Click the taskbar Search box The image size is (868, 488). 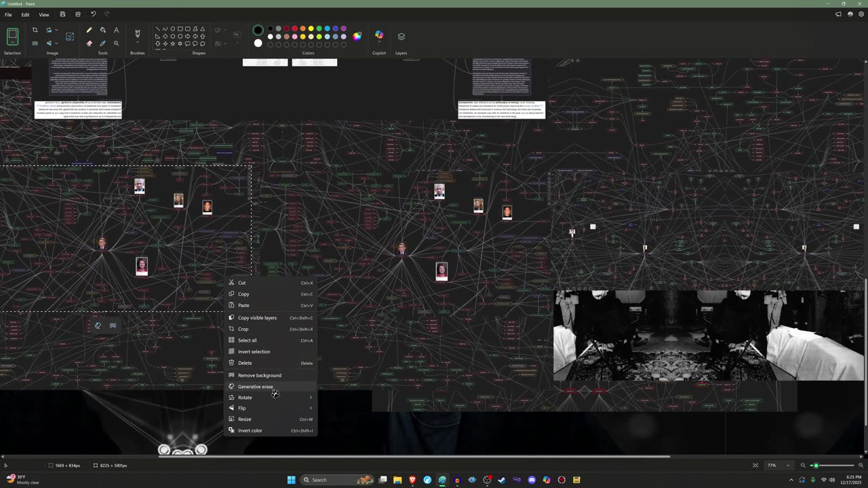(338, 480)
